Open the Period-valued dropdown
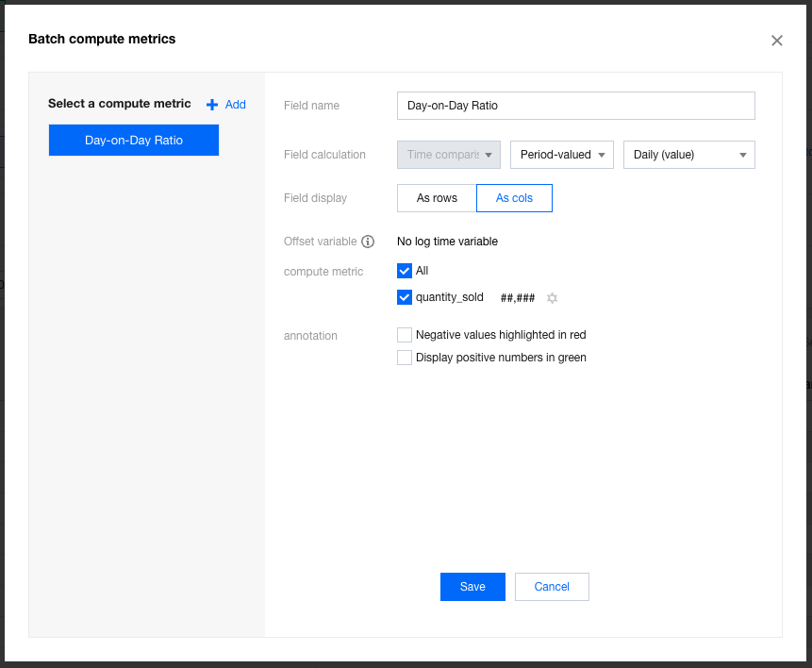812x668 pixels. [561, 155]
